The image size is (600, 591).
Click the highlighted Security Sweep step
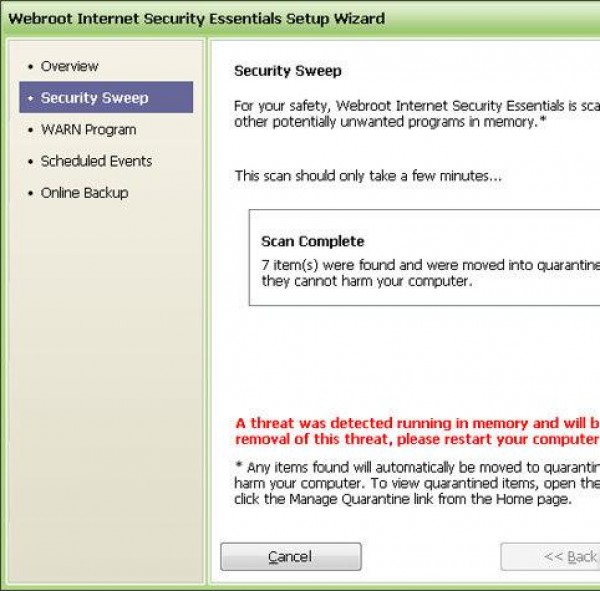tap(94, 98)
